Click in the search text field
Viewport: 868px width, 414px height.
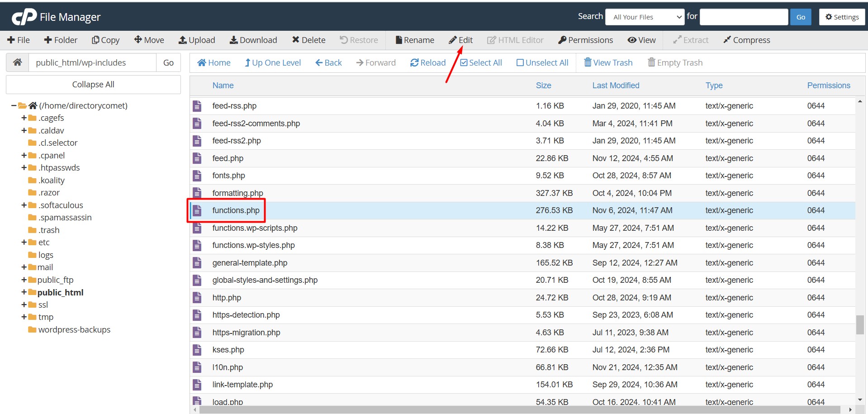(x=744, y=17)
